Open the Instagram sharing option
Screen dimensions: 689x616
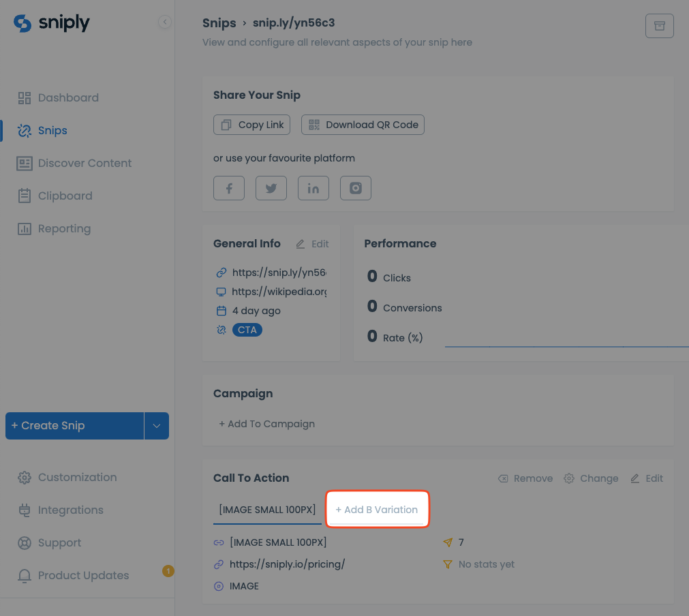pyautogui.click(x=355, y=188)
